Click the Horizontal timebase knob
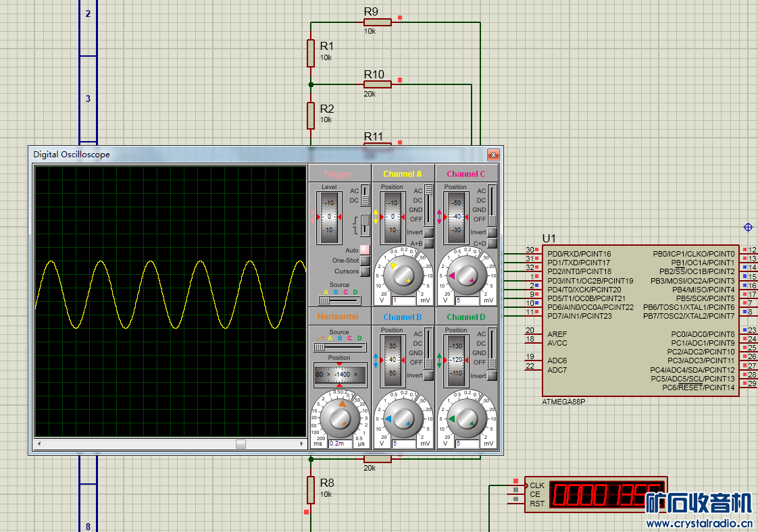 pos(338,418)
